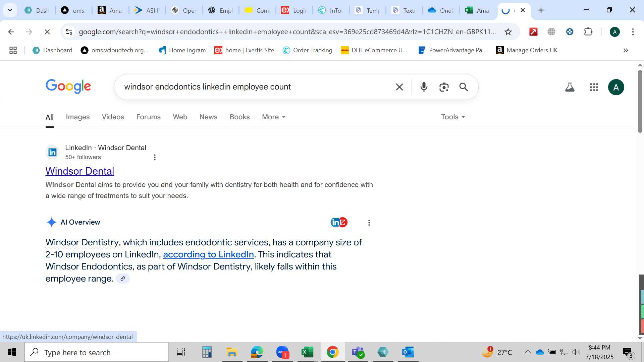Screen dimensions: 644x362
Task: Show hidden system tray icons
Action: click(528, 352)
